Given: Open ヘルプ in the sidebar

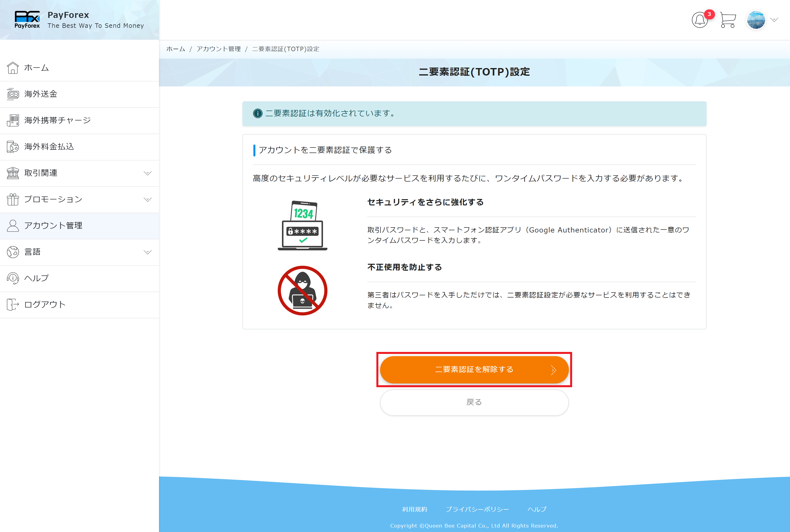Looking at the screenshot, I should point(79,278).
